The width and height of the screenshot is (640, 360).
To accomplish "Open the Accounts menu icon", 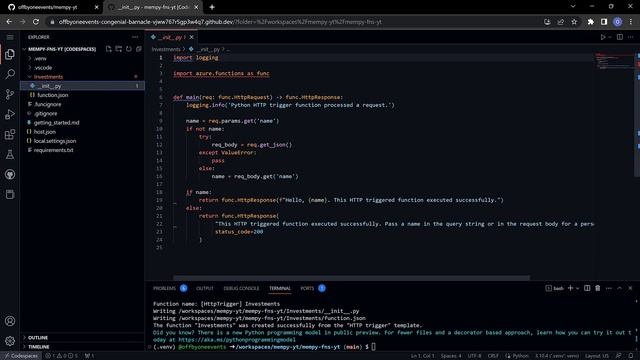I will click(x=10, y=321).
